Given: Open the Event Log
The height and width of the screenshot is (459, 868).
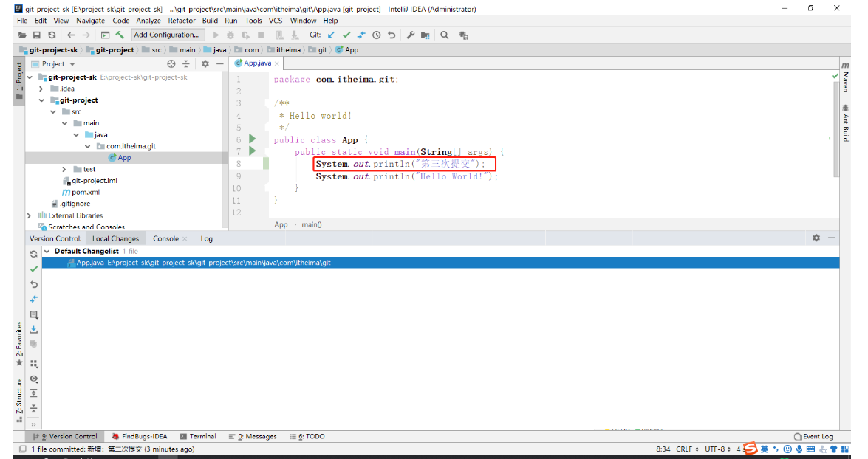Looking at the screenshot, I should click(813, 436).
